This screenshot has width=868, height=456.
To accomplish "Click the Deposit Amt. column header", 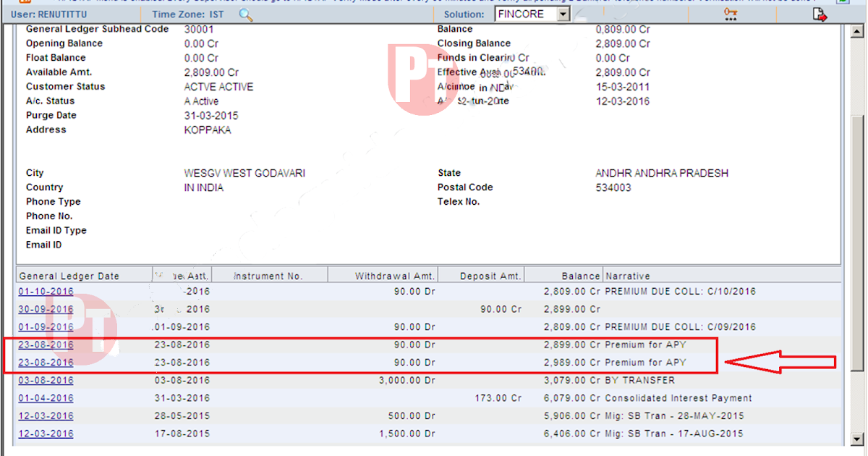I will click(481, 275).
